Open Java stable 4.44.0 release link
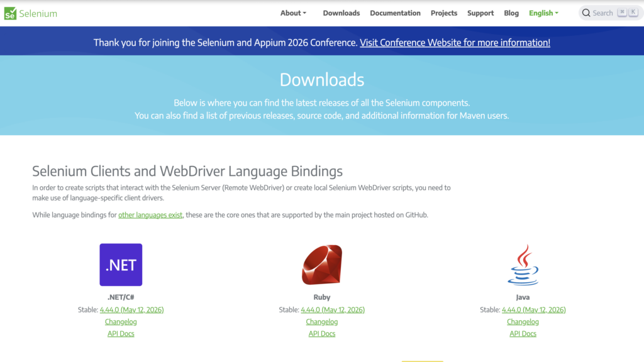 [533, 310]
